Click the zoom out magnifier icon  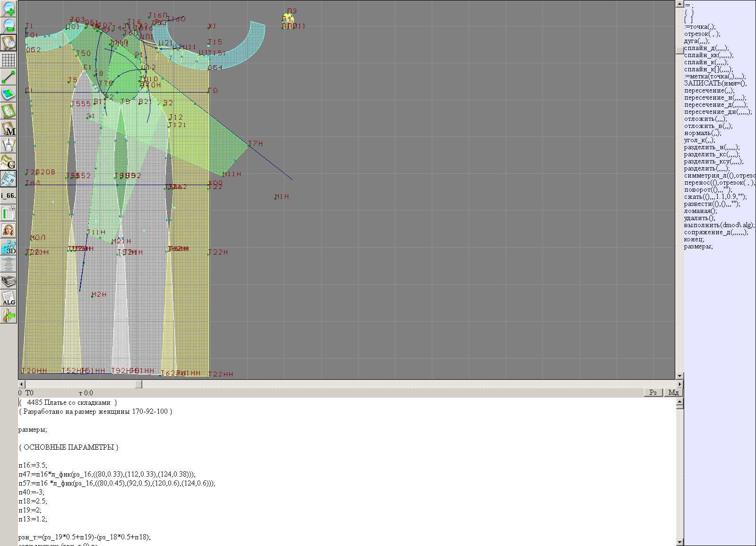pos(9,26)
